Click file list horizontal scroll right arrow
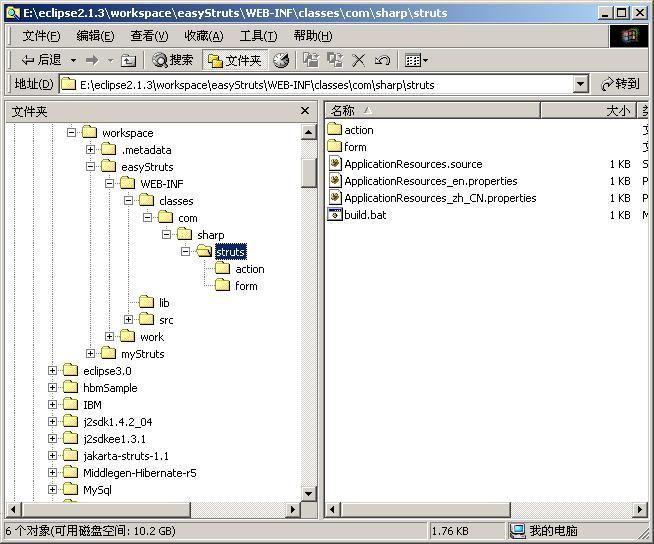Screen dimensions: 654x544 pos(640,509)
